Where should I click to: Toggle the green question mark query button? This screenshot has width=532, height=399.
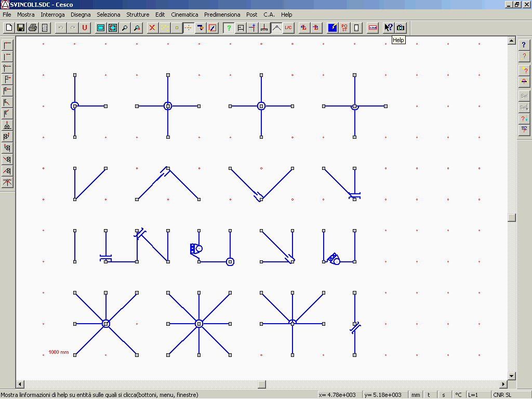click(229, 28)
